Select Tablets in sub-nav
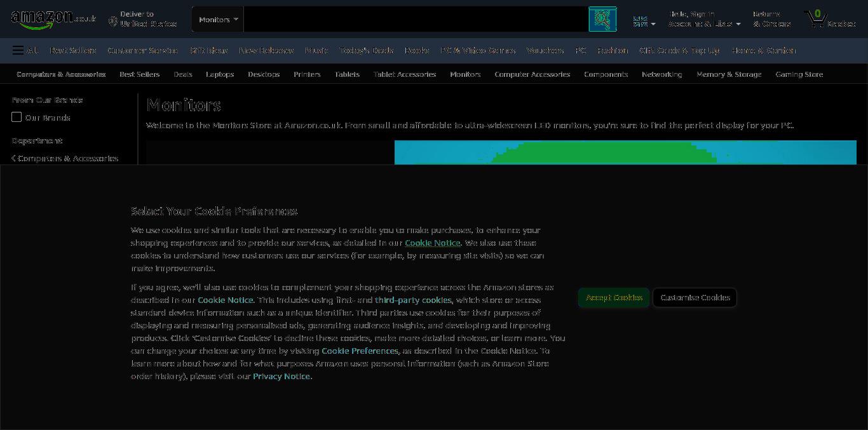Screen dimensions: 868x430 click(347, 74)
